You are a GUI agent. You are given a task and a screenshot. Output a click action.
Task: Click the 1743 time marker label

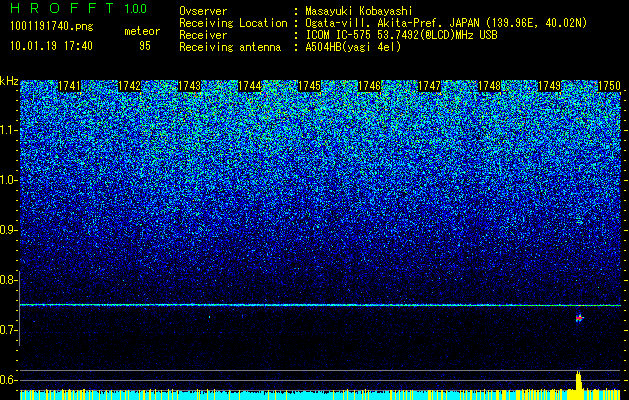pos(189,86)
